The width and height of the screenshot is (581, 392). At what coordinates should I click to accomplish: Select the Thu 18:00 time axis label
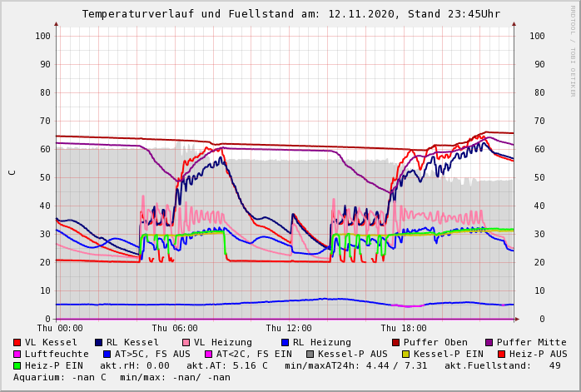(403, 328)
